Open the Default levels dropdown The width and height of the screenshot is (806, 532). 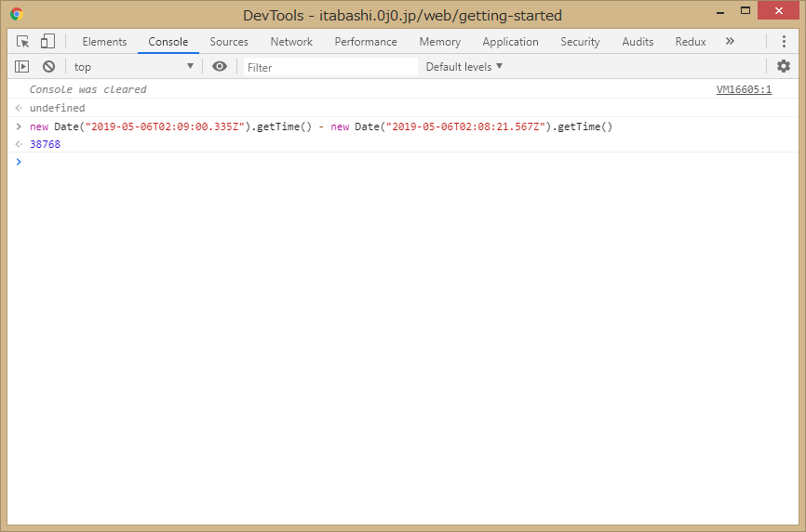click(x=463, y=66)
